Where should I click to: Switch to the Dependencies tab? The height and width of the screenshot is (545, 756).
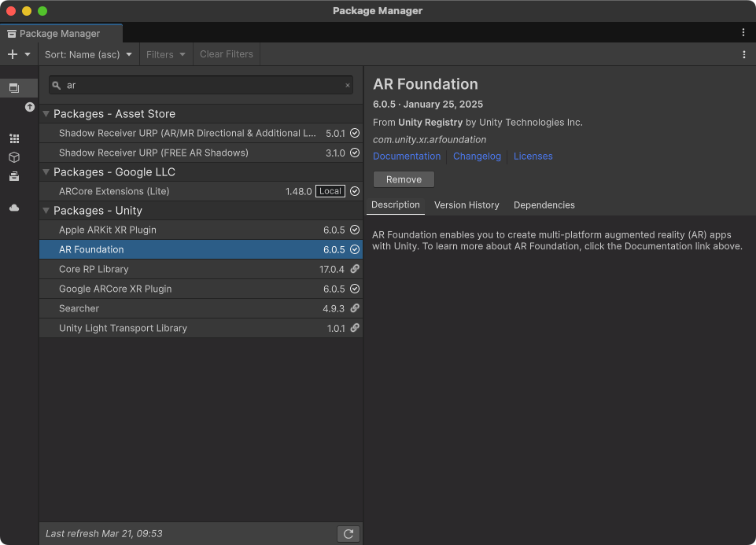544,205
